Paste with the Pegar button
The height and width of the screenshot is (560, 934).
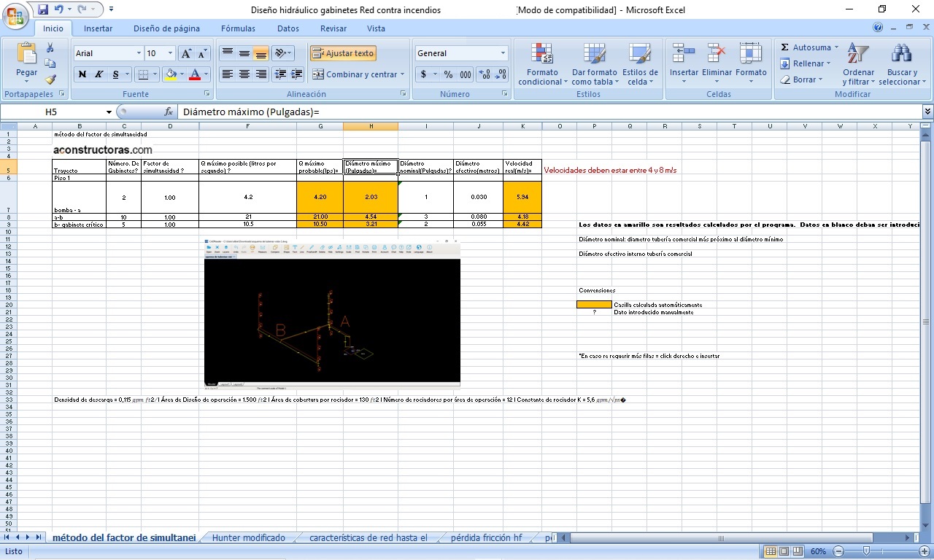pyautogui.click(x=27, y=61)
